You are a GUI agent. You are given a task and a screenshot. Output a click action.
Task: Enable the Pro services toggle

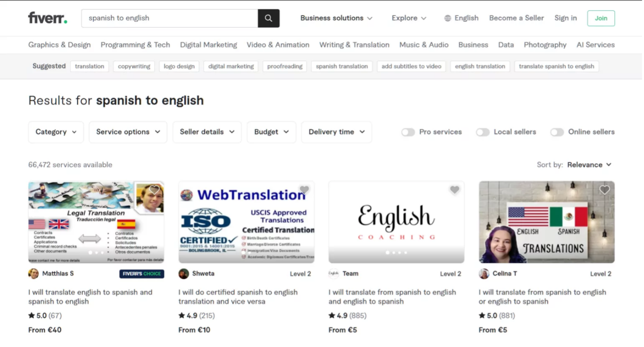[408, 132]
